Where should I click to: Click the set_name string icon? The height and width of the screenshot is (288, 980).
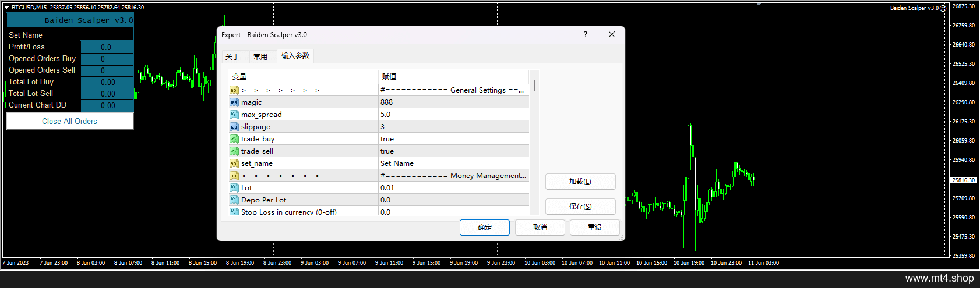click(234, 163)
